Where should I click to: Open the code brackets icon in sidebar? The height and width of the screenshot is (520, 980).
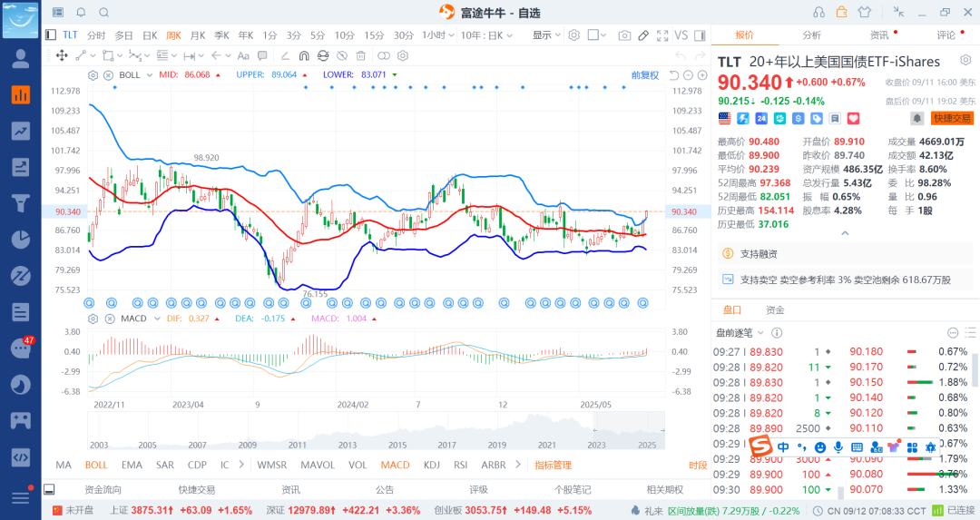21,456
